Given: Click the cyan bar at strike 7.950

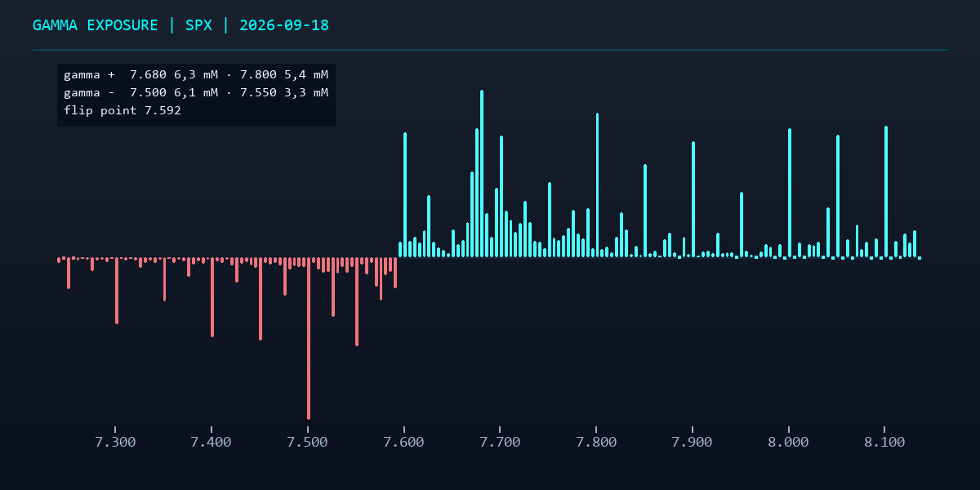Looking at the screenshot, I should pyautogui.click(x=742, y=225).
